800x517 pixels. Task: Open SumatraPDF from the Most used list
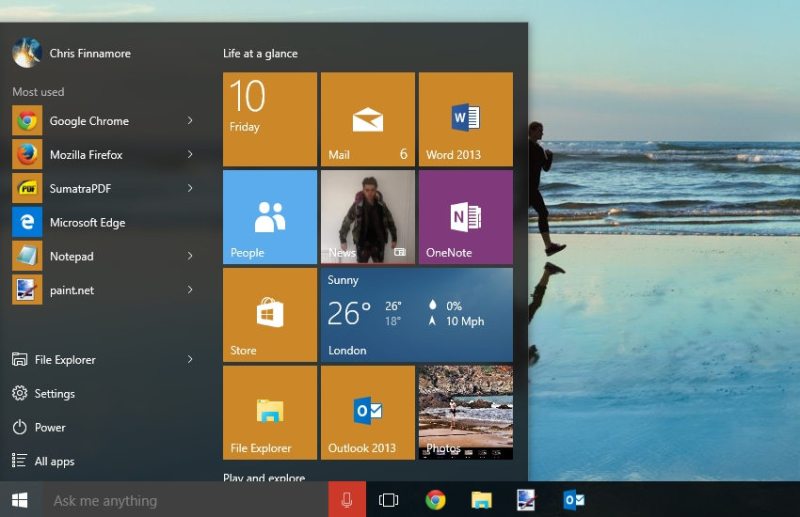105,188
